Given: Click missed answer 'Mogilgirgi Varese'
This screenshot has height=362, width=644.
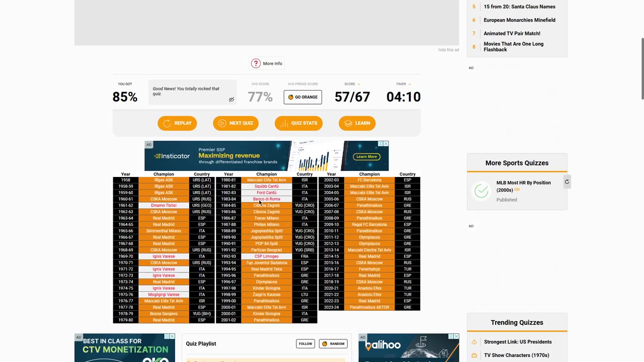Looking at the screenshot, I should coord(164,295).
